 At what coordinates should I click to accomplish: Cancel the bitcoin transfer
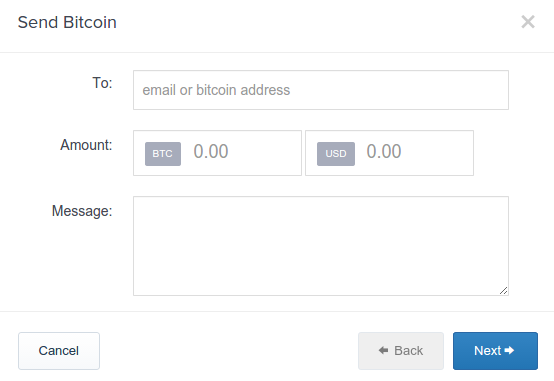pos(59,351)
